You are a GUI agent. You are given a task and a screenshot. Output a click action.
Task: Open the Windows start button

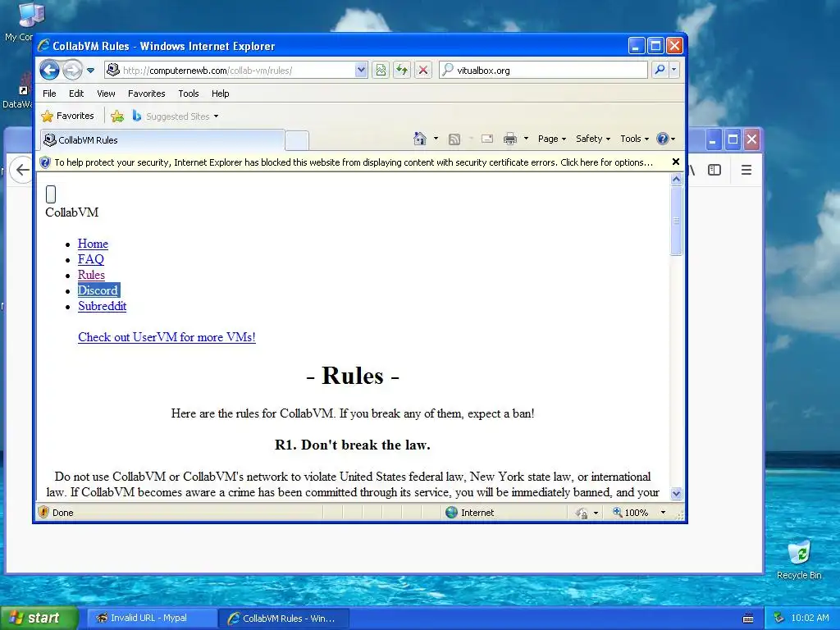[x=39, y=618]
